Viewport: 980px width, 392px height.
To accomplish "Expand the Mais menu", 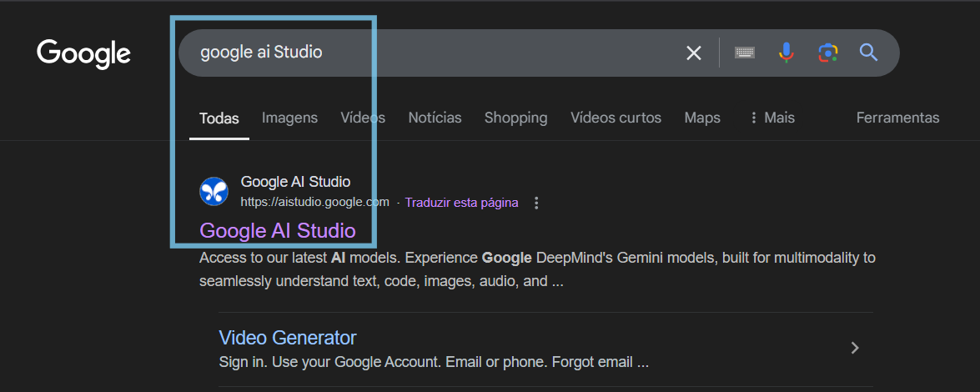I will point(771,118).
